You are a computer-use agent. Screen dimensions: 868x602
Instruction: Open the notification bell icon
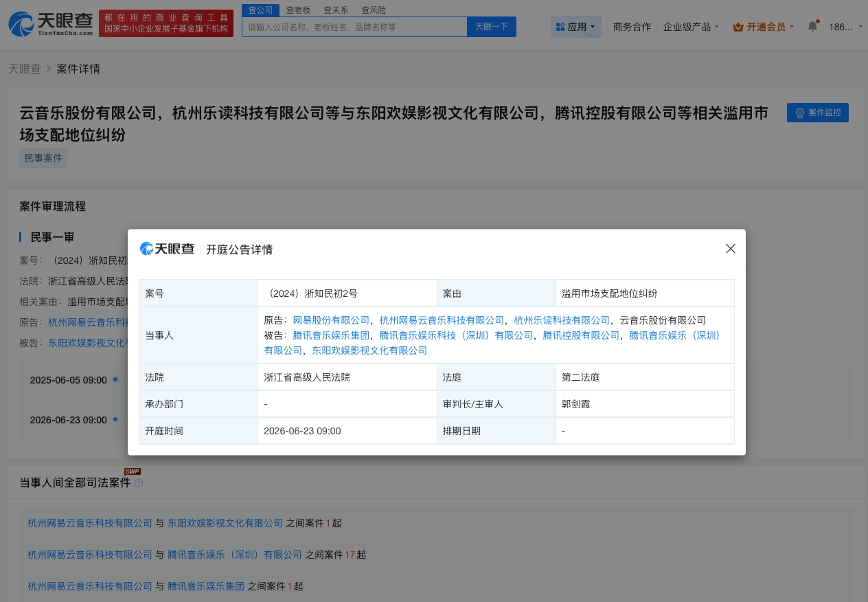click(812, 26)
